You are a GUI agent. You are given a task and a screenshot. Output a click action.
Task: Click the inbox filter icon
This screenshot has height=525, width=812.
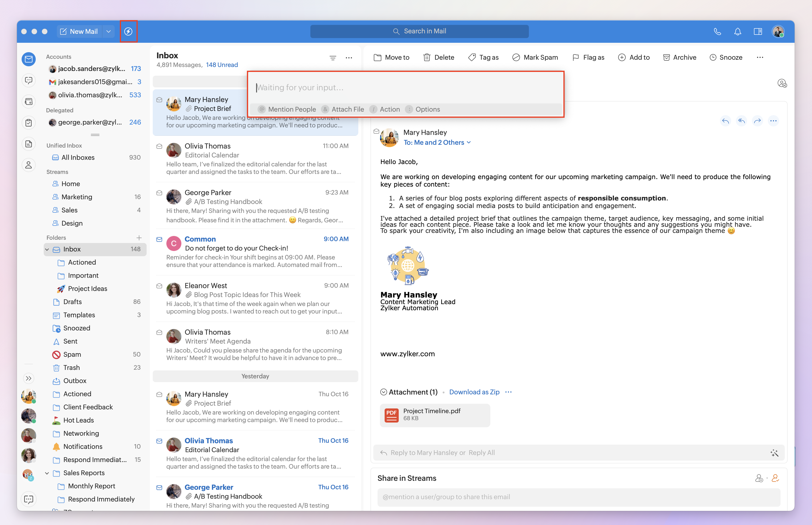332,58
